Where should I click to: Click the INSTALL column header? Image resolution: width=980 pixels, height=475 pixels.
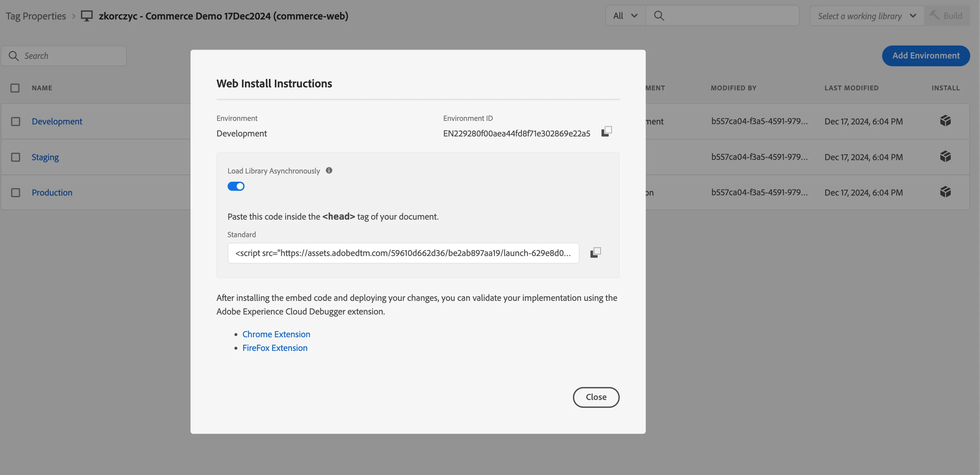tap(946, 88)
